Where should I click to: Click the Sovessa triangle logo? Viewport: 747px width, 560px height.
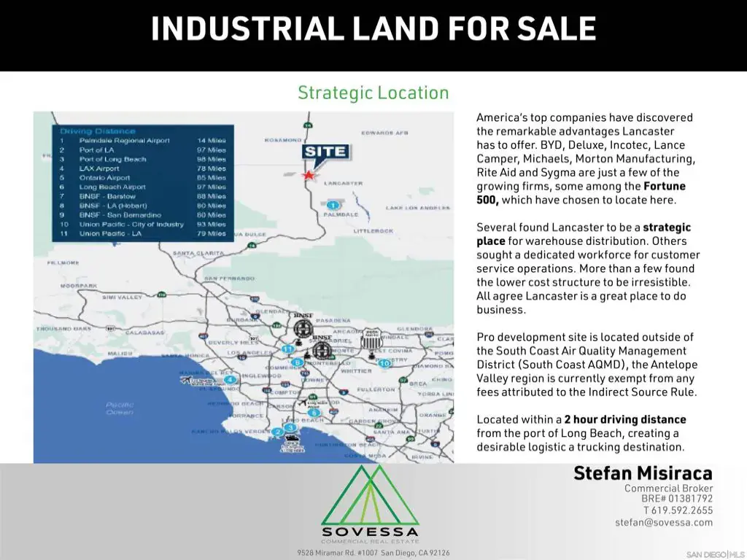point(370,495)
